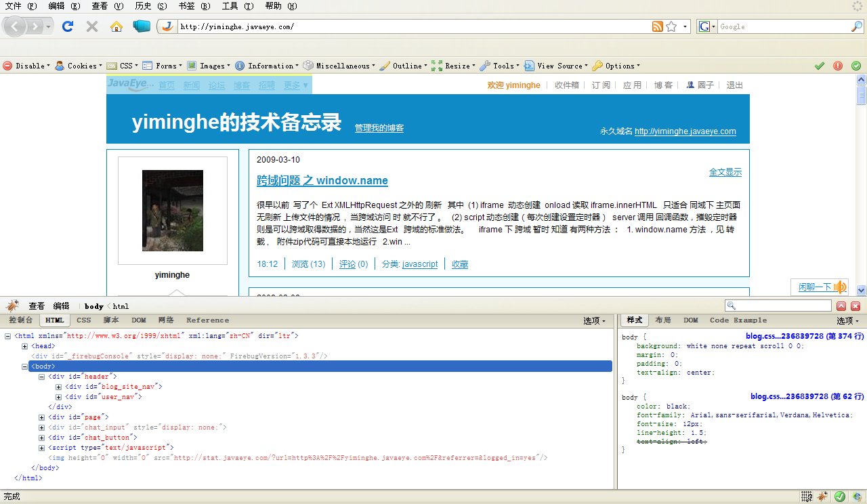This screenshot has height=504, width=867.
Task: Collapse the div id="header" node
Action: point(42,377)
